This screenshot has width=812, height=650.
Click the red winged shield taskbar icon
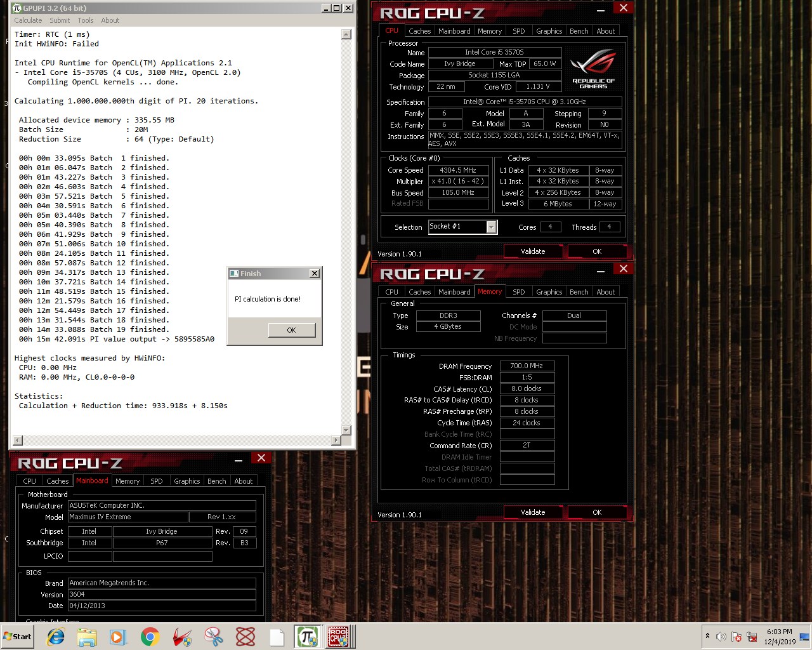pos(182,637)
